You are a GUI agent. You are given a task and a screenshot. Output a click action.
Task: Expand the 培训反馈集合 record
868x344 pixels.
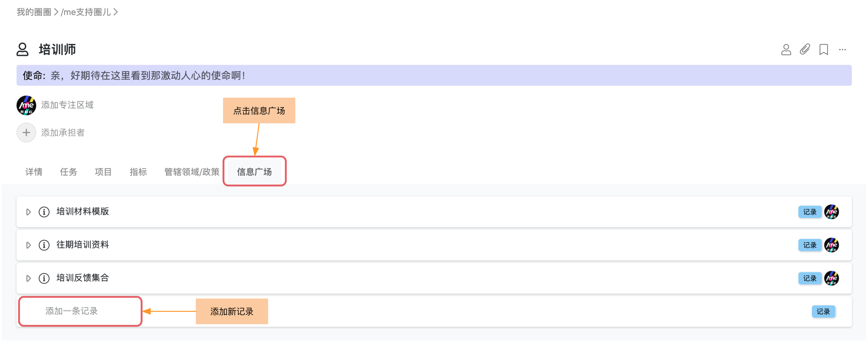28,278
